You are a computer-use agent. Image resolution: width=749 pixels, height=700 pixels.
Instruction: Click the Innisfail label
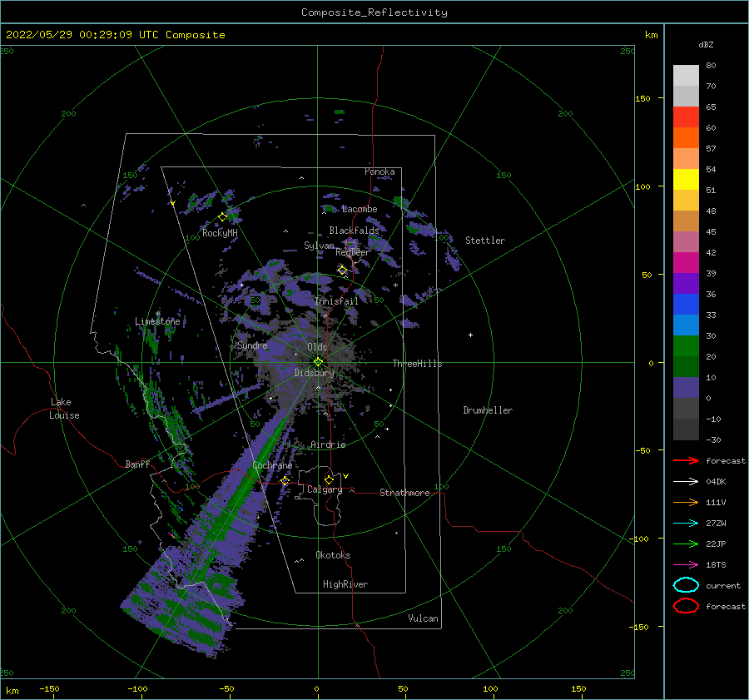(337, 301)
